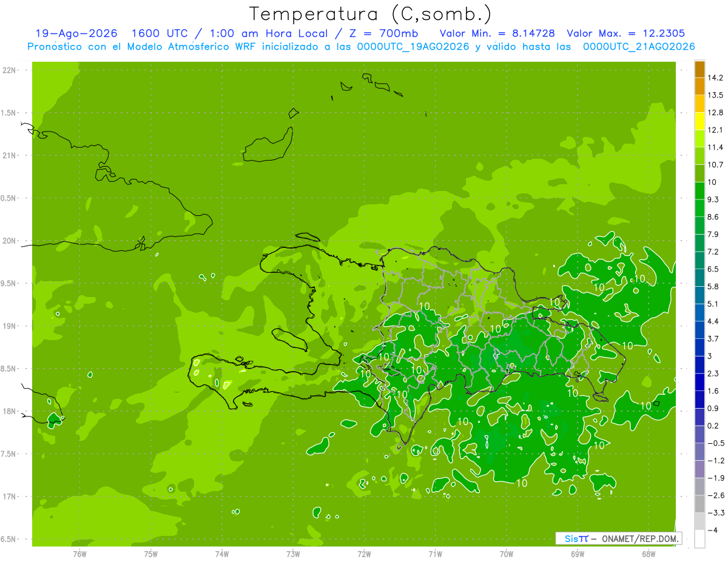
Task: Pick the white swatch below -4
Action: coord(699,539)
